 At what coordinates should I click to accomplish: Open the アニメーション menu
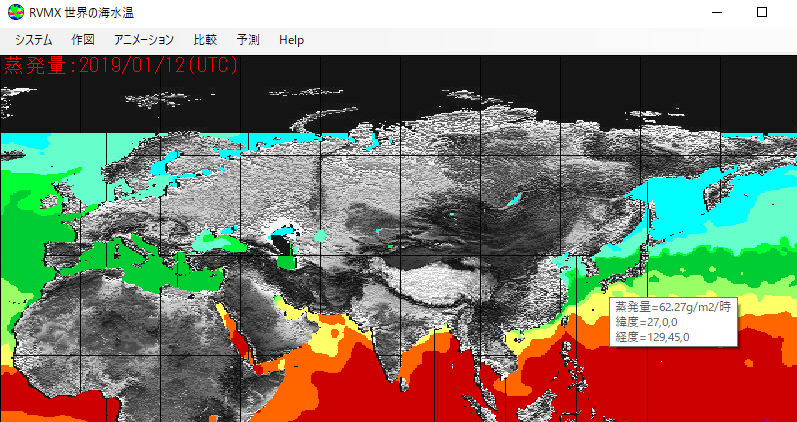tap(144, 40)
